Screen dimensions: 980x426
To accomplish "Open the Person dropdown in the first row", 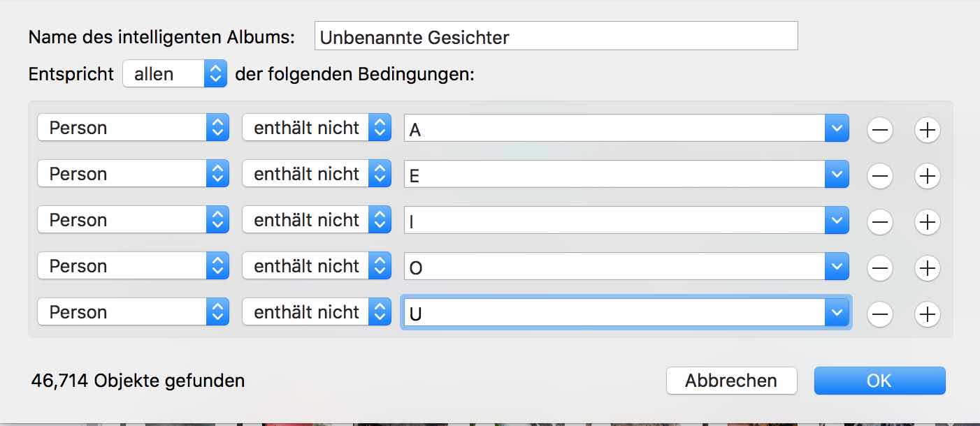I will pos(133,128).
